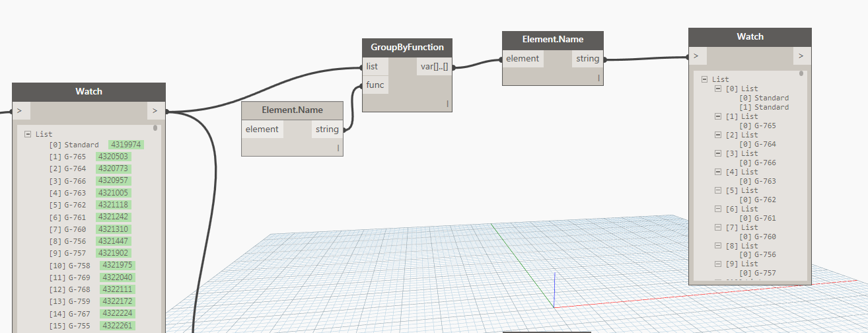The width and height of the screenshot is (868, 333).
Task: Select the right Watch node title bar
Action: [x=750, y=37]
